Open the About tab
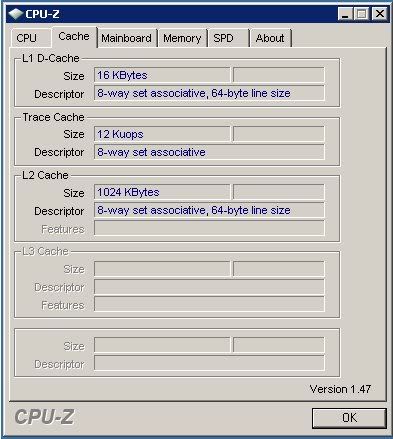393x439 pixels. click(270, 38)
